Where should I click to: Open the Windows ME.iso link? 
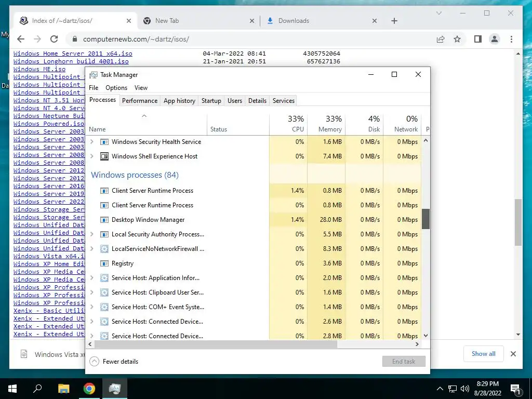[x=39, y=69]
